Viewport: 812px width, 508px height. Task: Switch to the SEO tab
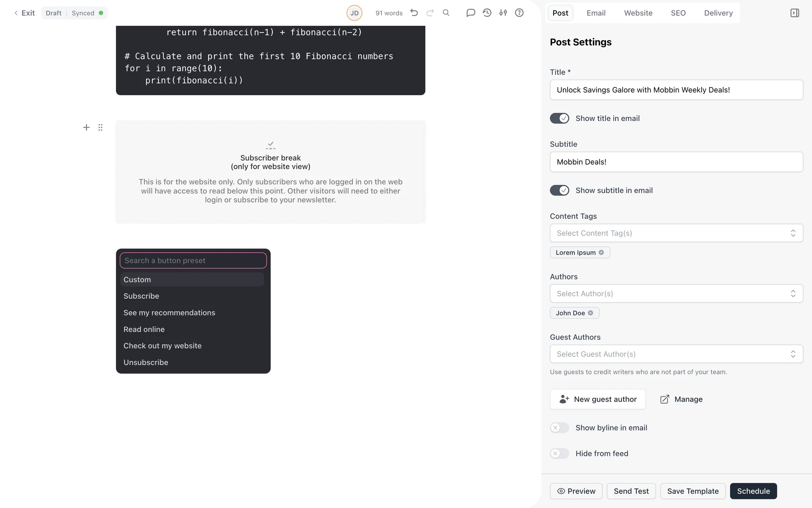[678, 13]
